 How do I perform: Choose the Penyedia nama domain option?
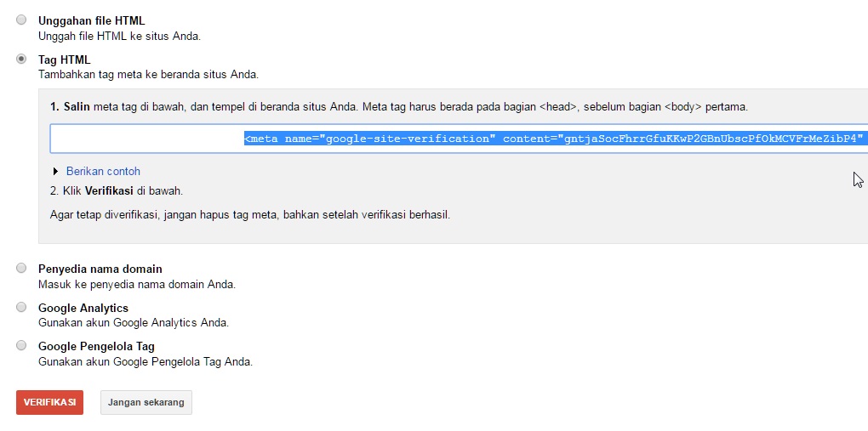click(21, 268)
